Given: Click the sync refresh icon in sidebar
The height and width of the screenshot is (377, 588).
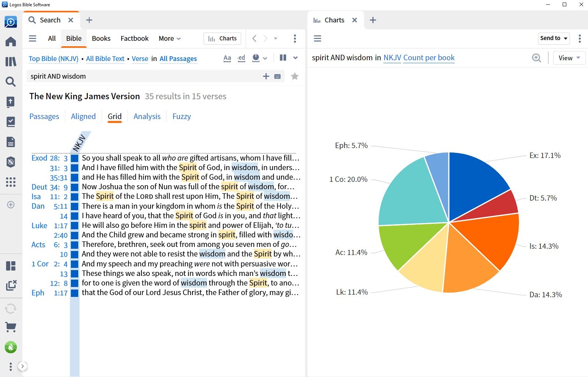Looking at the screenshot, I should pos(11,308).
